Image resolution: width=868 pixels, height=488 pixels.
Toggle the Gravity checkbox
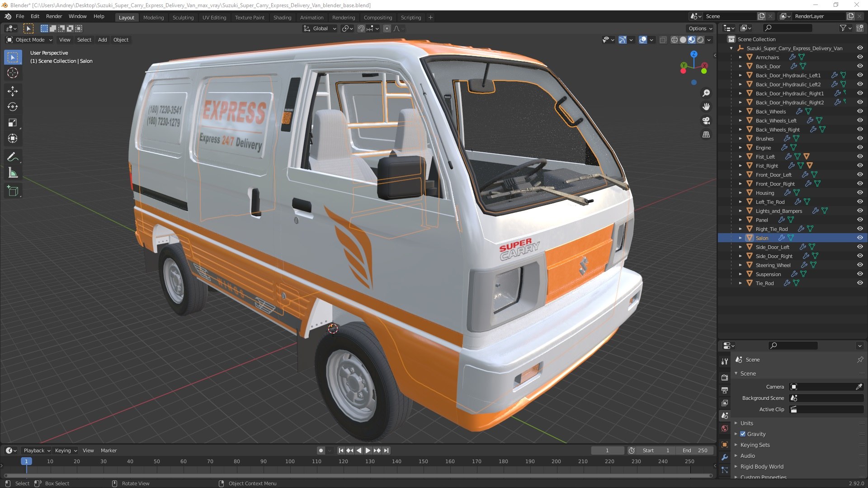point(743,434)
